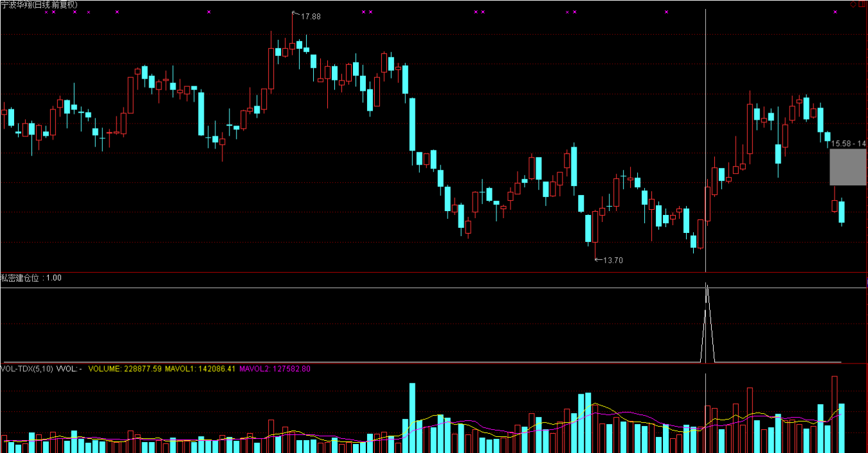The width and height of the screenshot is (868, 453).
Task: Click the split-window icon beside the diamond icon
Action: point(862,4)
